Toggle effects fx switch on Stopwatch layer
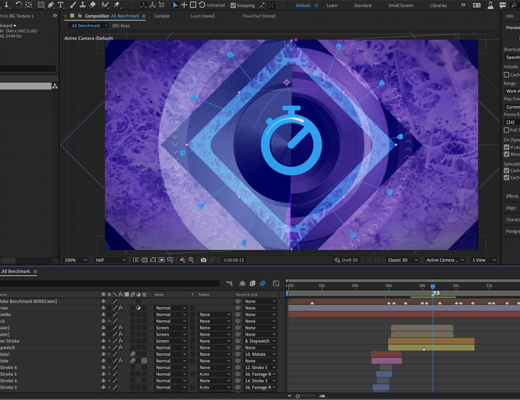The image size is (520, 400). point(120,348)
